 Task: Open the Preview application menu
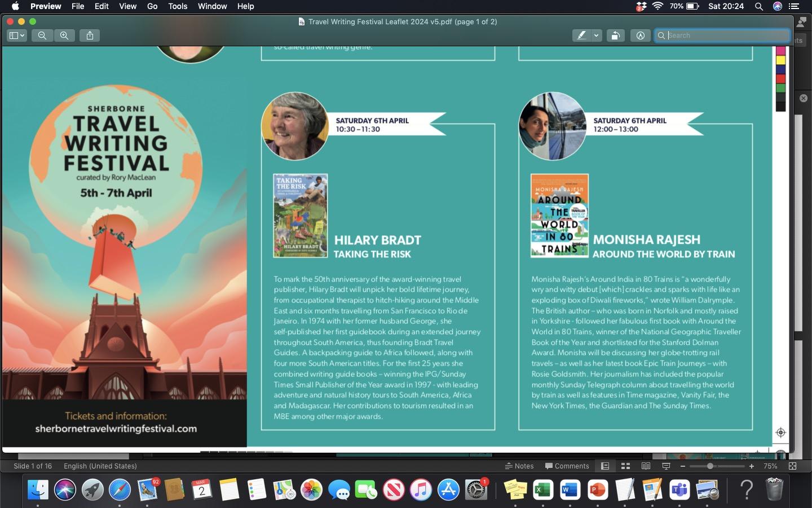[46, 6]
